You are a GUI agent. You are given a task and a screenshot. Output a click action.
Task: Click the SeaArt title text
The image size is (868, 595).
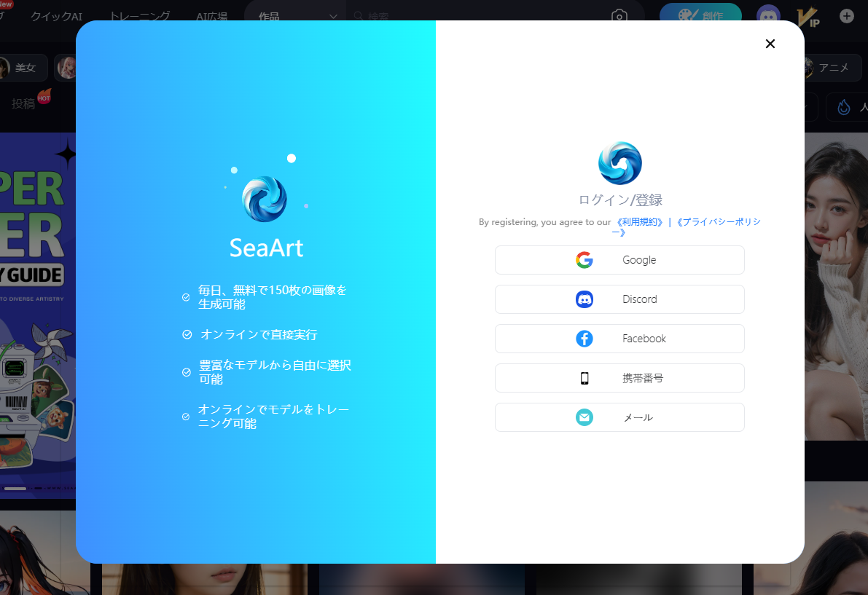266,248
